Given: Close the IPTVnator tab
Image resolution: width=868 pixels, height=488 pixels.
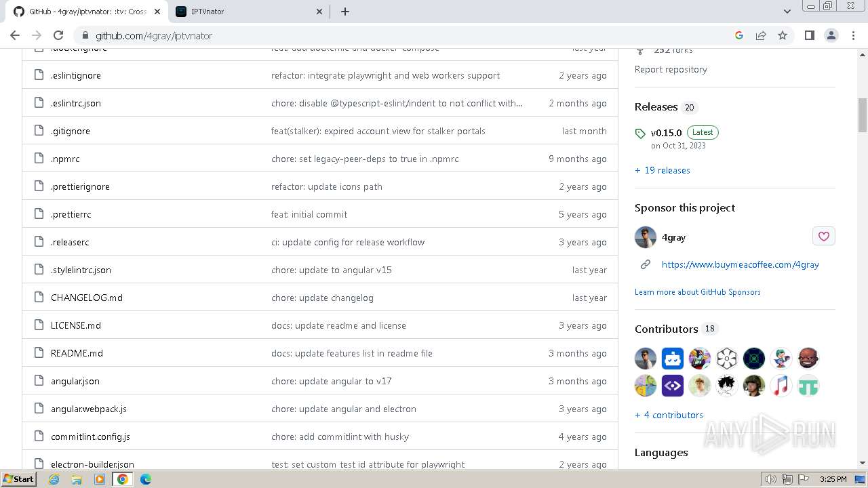Looking at the screenshot, I should (319, 12).
